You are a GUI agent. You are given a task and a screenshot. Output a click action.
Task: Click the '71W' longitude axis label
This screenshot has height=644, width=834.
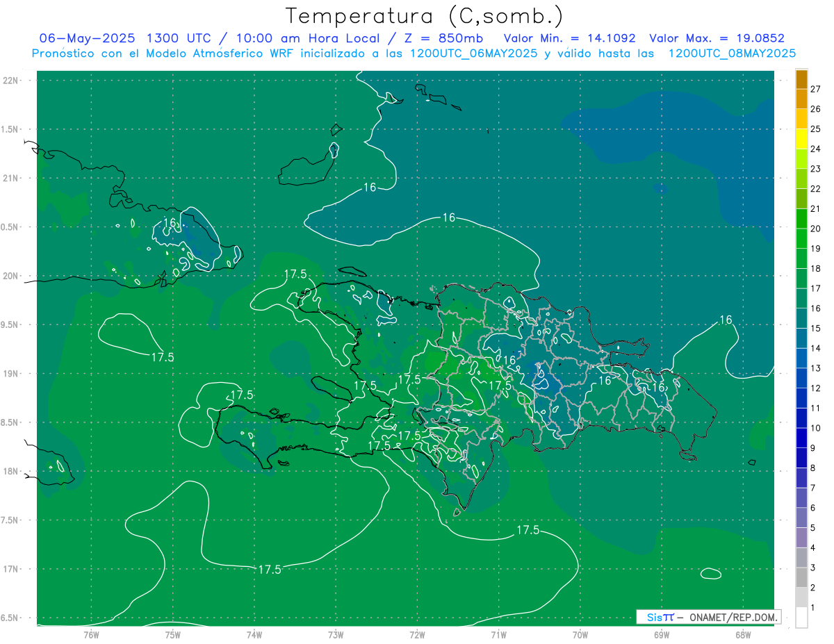(498, 635)
